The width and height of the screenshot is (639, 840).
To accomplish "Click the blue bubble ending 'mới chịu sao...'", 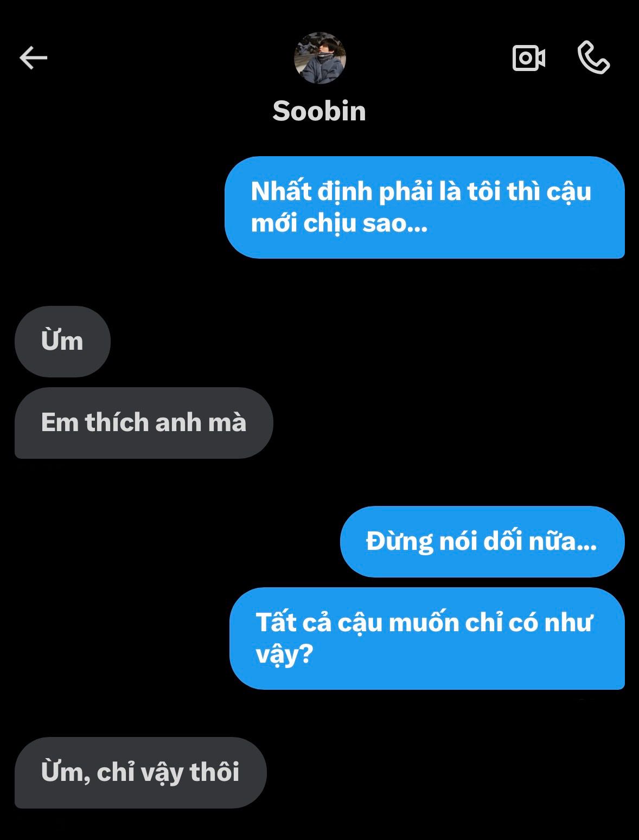I will 425,207.
